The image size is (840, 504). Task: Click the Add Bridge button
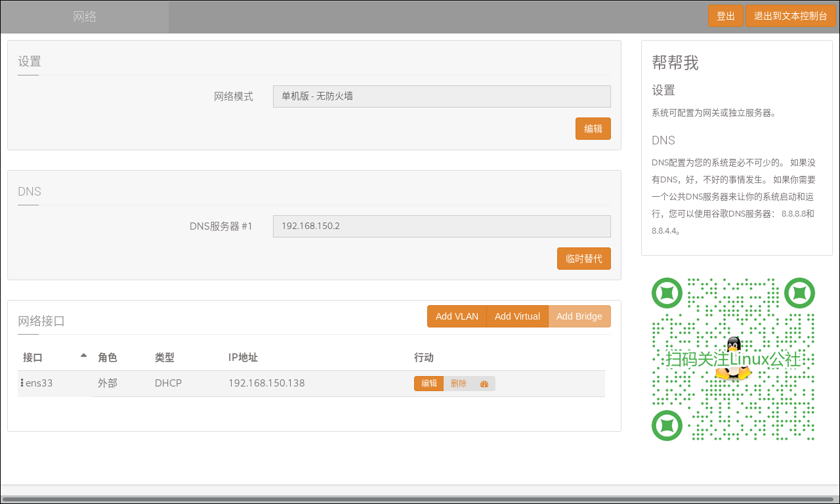(579, 316)
